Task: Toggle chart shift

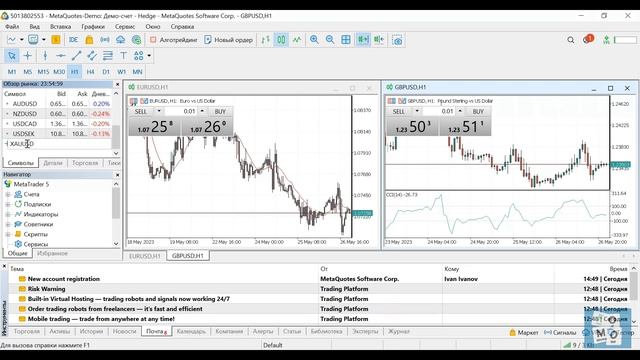Action: [x=379, y=40]
